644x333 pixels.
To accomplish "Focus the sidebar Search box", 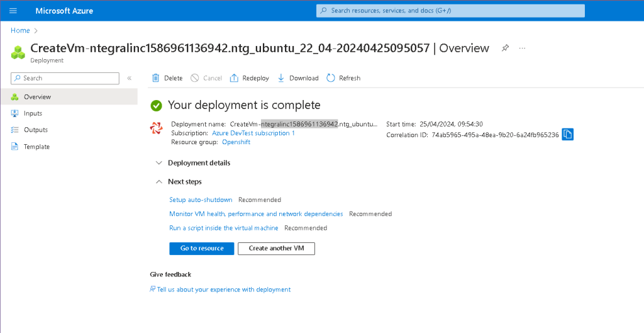I will (x=65, y=78).
